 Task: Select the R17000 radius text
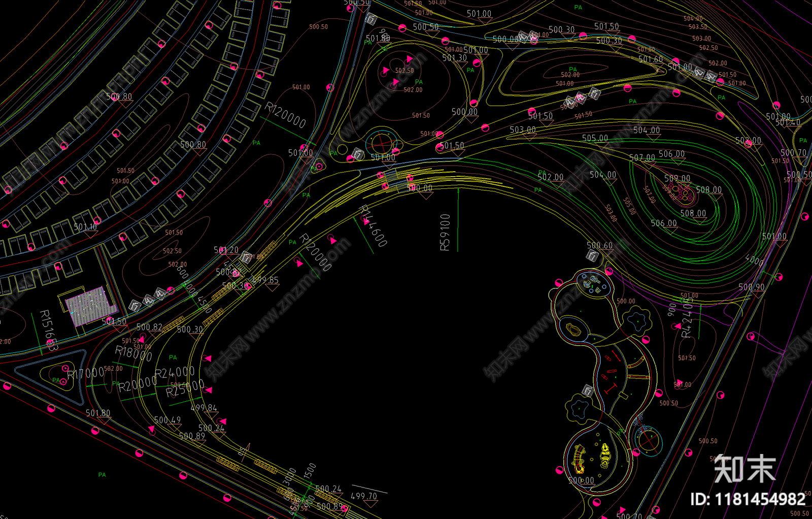coord(86,374)
